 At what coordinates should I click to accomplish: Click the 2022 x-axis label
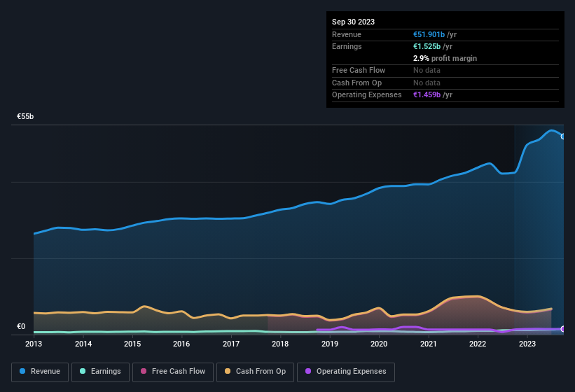click(x=478, y=344)
